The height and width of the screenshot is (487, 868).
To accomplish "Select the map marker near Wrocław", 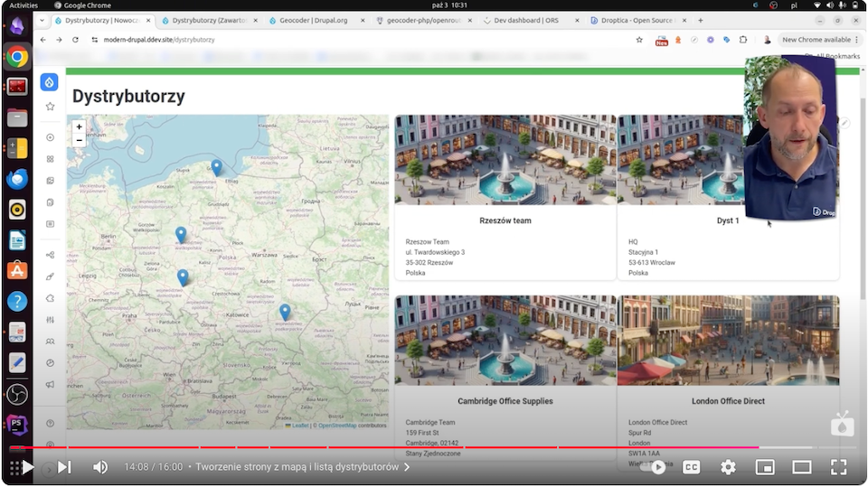I will click(183, 277).
